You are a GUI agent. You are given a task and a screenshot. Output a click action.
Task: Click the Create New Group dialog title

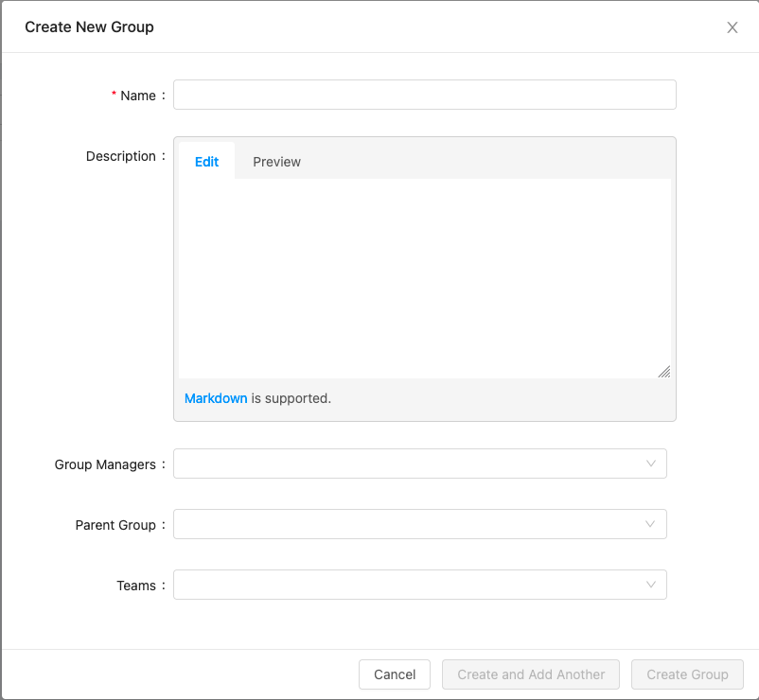coord(89,26)
